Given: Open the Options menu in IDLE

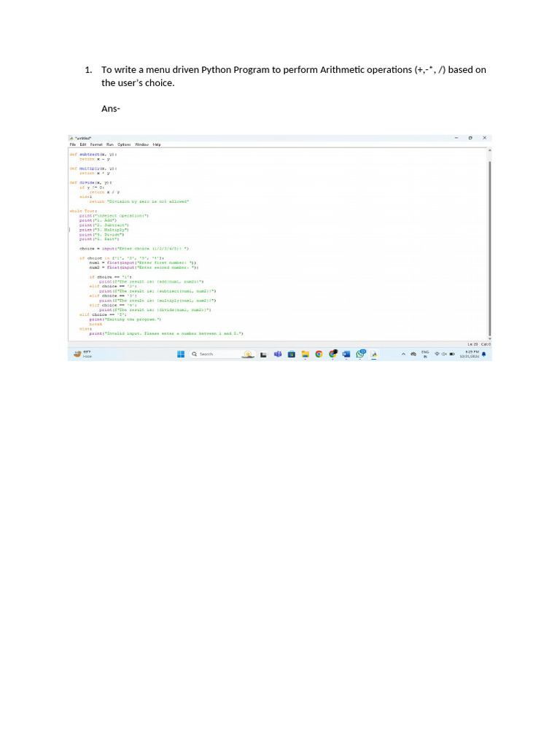Looking at the screenshot, I should 124,144.
